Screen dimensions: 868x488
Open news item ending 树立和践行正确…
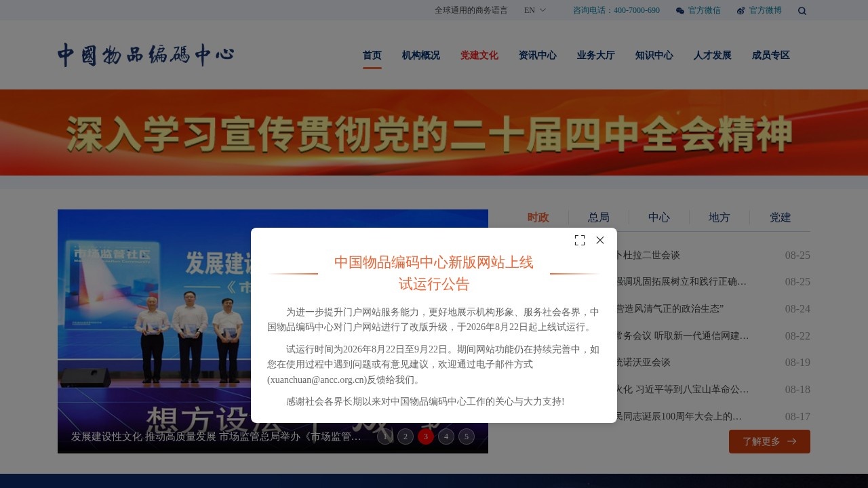[681, 281]
